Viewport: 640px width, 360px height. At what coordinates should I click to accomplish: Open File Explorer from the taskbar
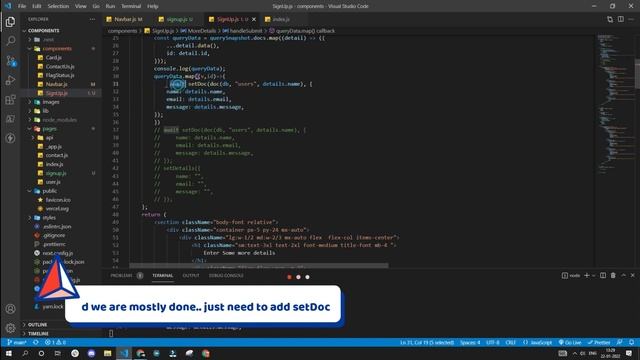(x=107, y=353)
